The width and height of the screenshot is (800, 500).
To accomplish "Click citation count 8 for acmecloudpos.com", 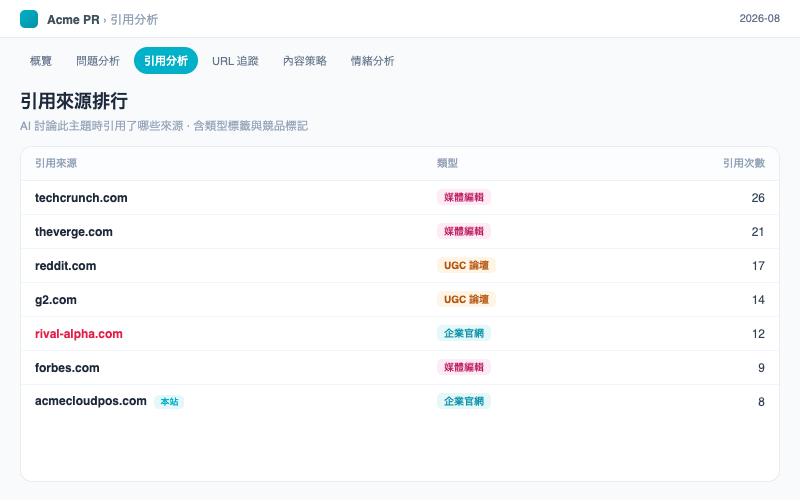I will tap(761, 402).
